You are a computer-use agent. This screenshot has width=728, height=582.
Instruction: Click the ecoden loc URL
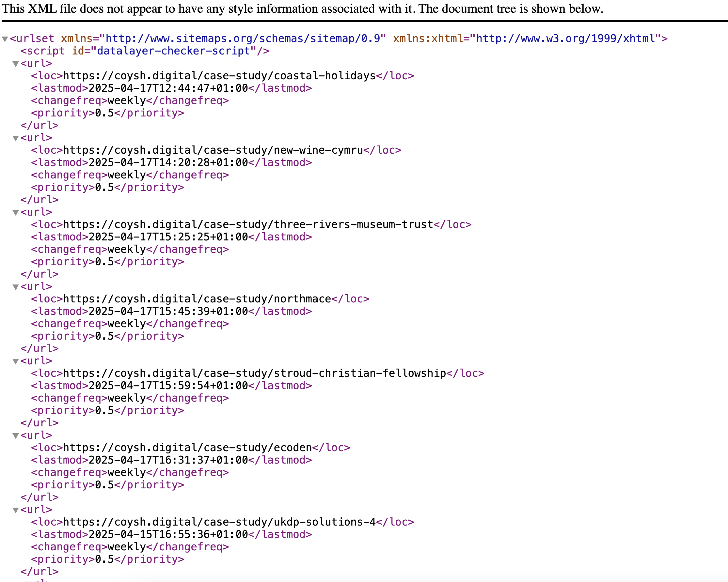187,448
